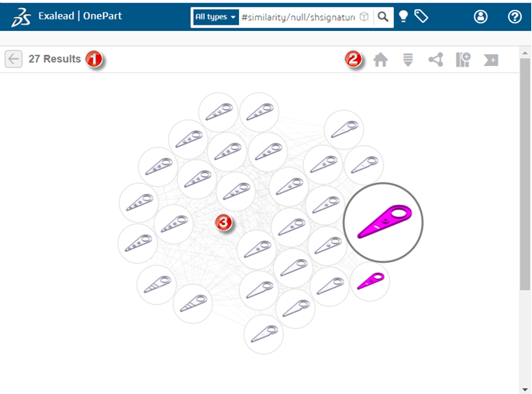Open the help question mark icon
This screenshot has width=532, height=394.
(x=514, y=16)
